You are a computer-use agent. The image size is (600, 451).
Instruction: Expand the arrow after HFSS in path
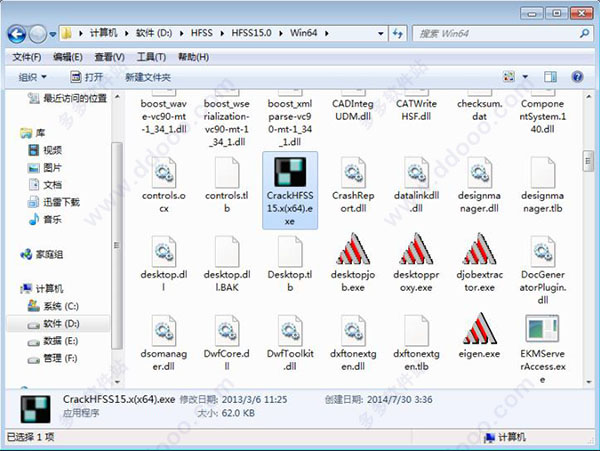[x=222, y=33]
